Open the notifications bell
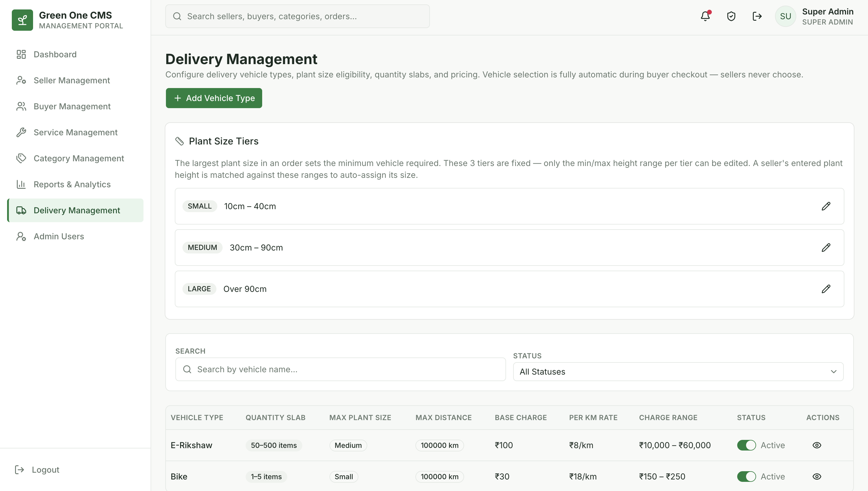Viewport: 868px width, 491px height. (705, 16)
